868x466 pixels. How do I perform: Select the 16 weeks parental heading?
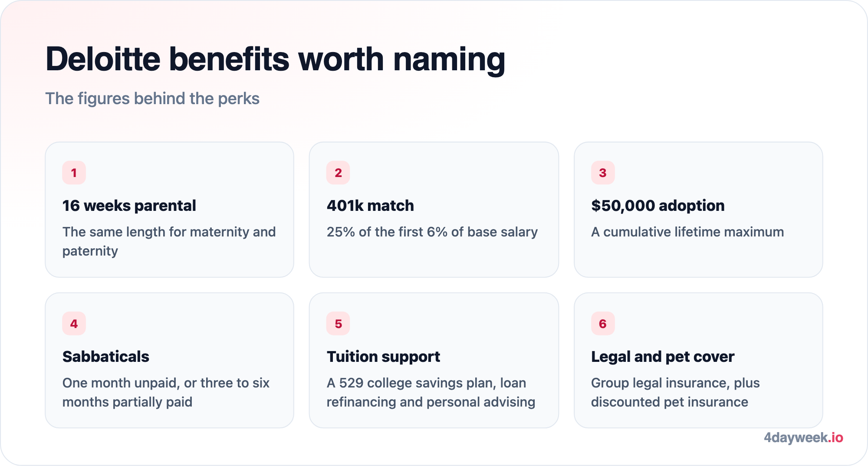pos(129,206)
